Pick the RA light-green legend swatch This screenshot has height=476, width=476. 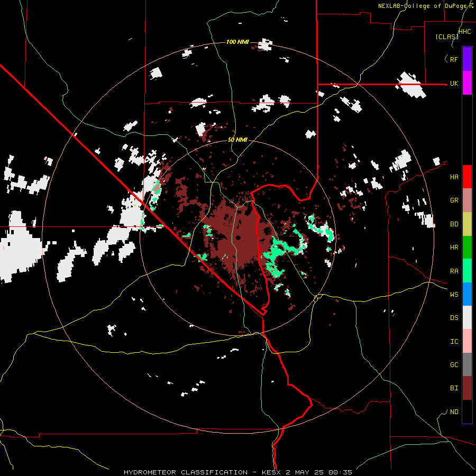(467, 271)
